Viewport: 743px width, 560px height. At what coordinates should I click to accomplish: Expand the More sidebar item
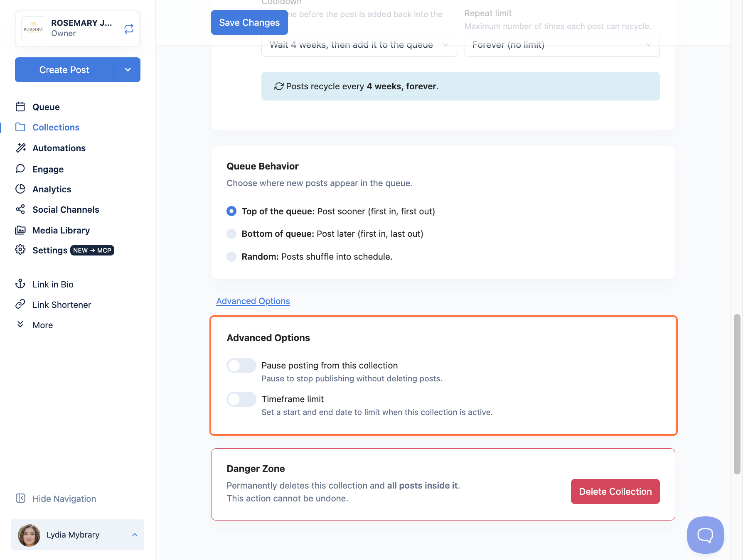[x=42, y=325]
